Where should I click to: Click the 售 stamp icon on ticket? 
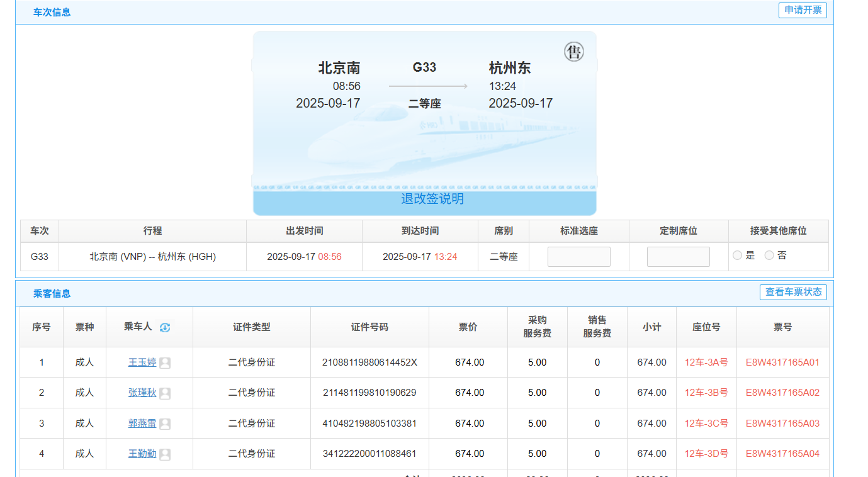pos(573,52)
